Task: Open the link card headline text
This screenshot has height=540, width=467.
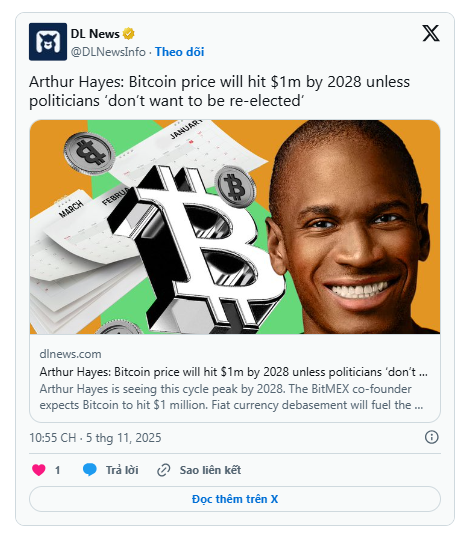Action: [234, 372]
